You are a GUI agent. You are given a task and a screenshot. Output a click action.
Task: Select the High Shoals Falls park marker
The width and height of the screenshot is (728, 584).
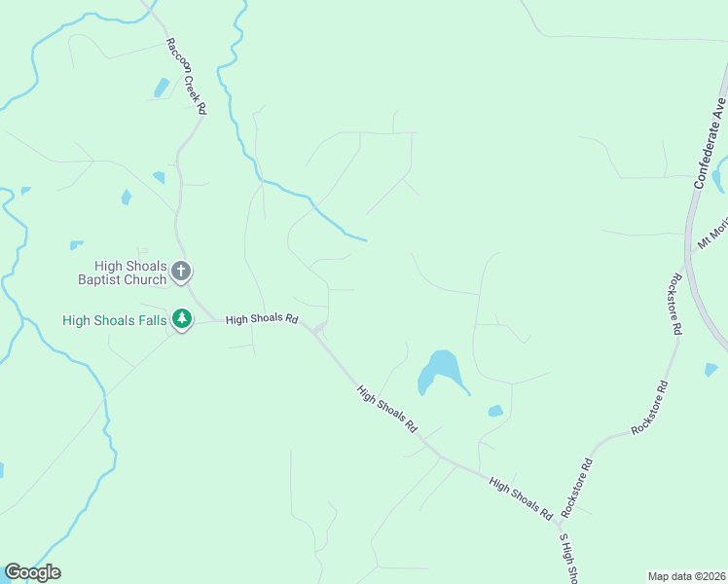click(182, 320)
